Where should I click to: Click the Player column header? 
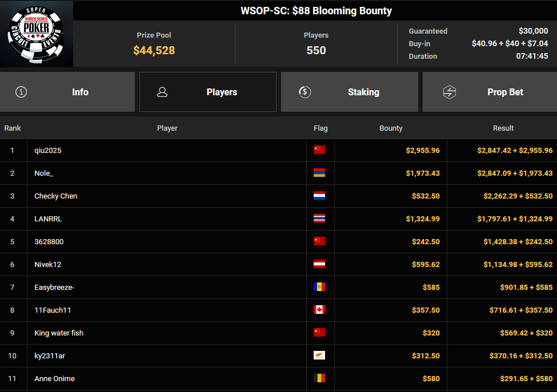[167, 128]
